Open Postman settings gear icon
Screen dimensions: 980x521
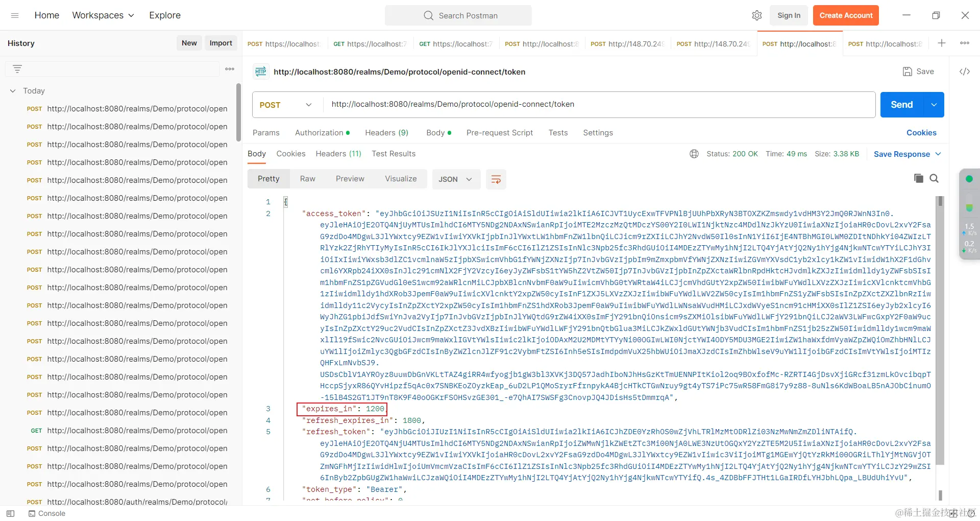point(757,15)
